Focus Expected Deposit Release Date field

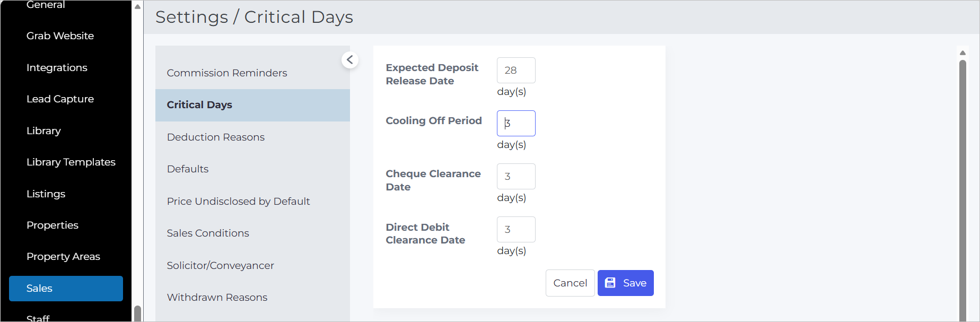[x=516, y=70]
